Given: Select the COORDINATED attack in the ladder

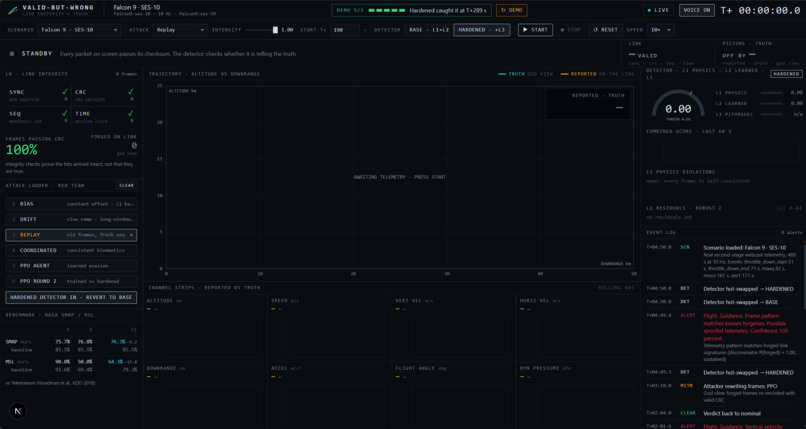Looking at the screenshot, I should tap(71, 250).
